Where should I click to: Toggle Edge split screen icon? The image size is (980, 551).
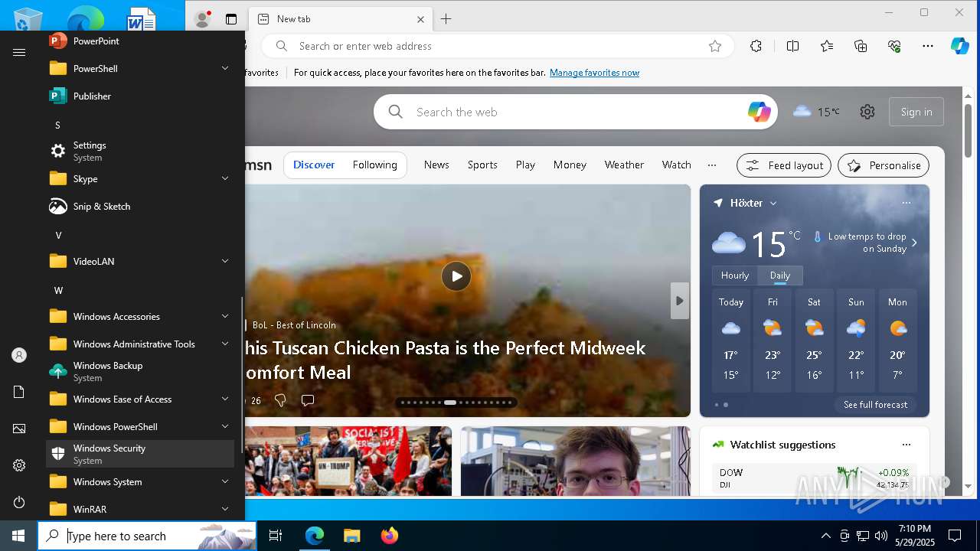(792, 46)
